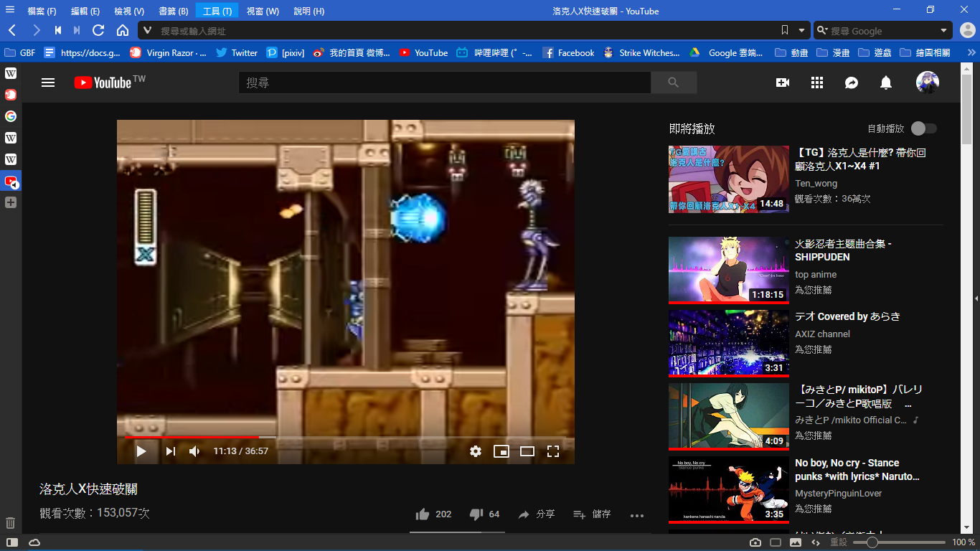The image size is (980, 551).
Task: Open the 書籤 (B) menu
Action: (173, 11)
